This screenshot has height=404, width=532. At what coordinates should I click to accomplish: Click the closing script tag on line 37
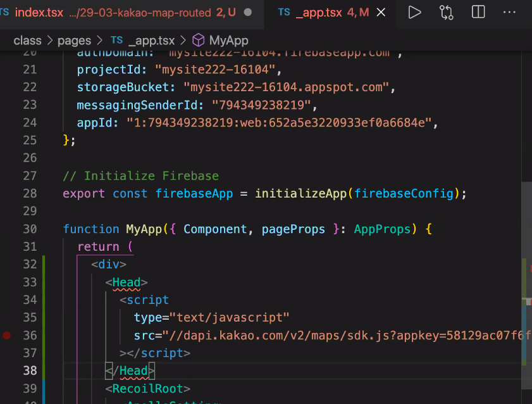pyautogui.click(x=155, y=353)
